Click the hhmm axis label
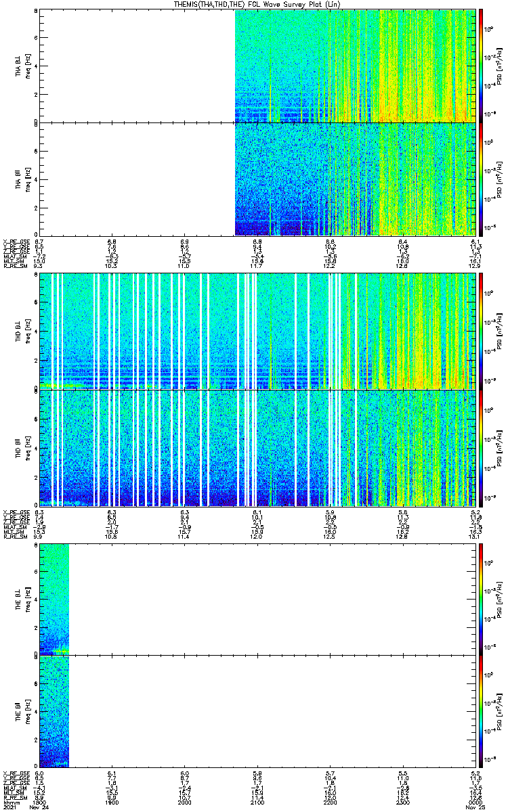This screenshot has width=508, height=812. [x=11, y=802]
